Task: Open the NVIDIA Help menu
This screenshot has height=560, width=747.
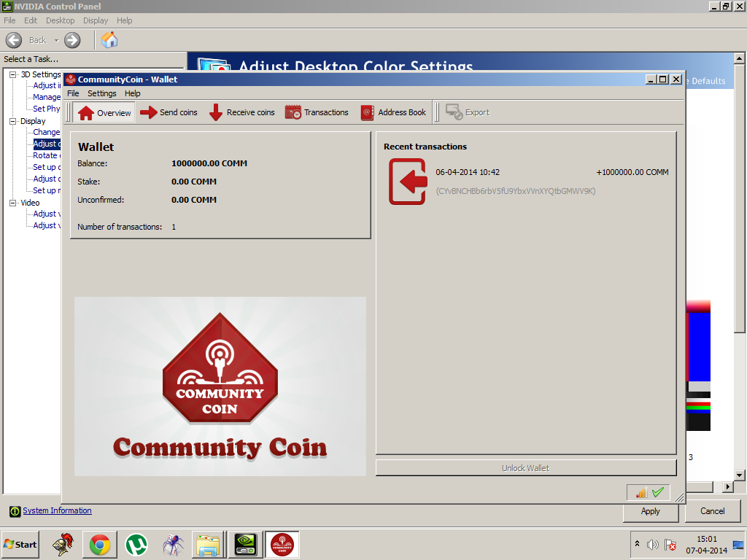Action: [x=124, y=20]
